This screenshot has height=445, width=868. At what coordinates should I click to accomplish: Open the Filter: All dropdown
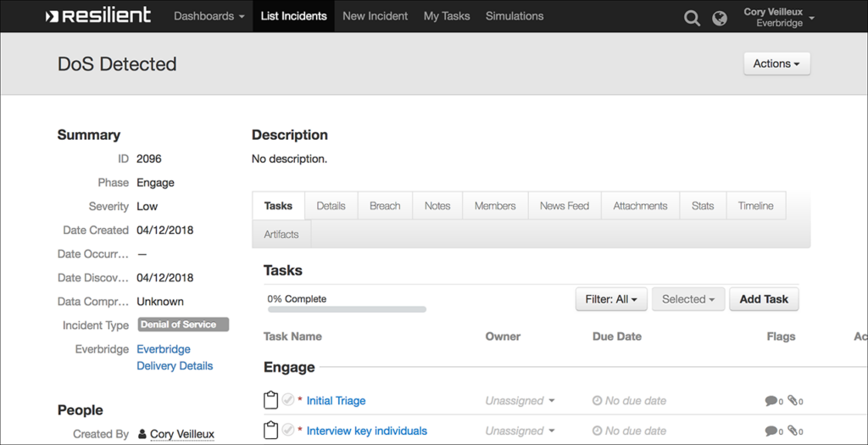click(611, 299)
